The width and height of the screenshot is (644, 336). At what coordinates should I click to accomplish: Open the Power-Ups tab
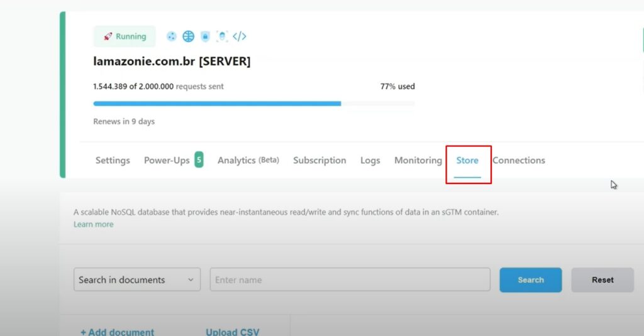point(167,160)
